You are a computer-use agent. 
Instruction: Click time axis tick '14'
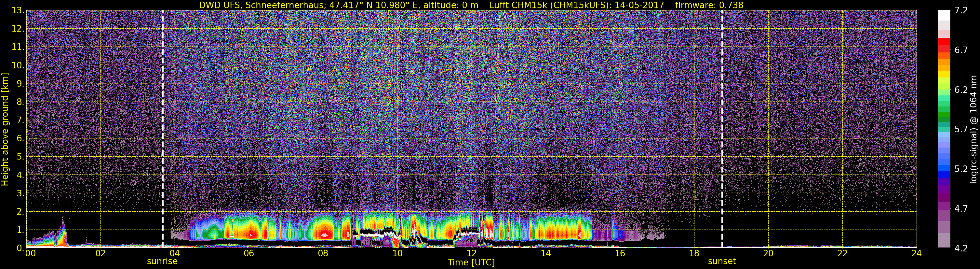[545, 253]
